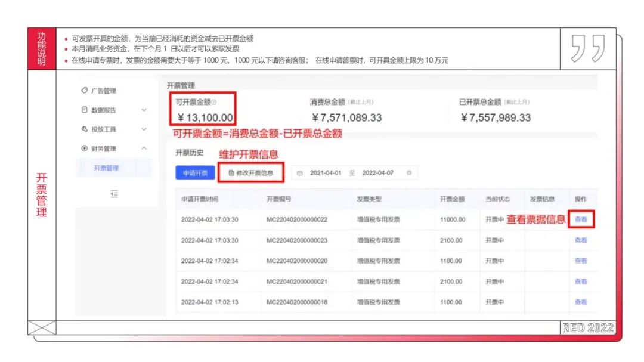Click the 已开票总金额 label
This screenshot has height=362, width=644.
480,102
